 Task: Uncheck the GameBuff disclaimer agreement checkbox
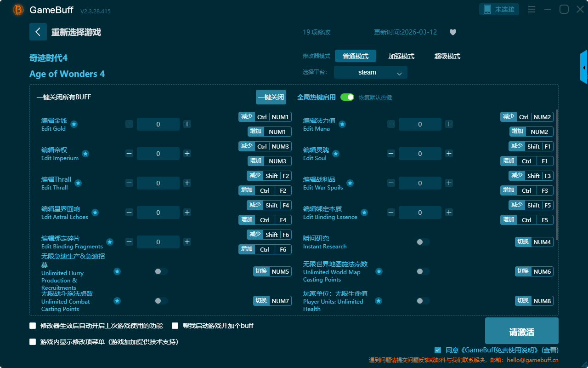pyautogui.click(x=438, y=350)
